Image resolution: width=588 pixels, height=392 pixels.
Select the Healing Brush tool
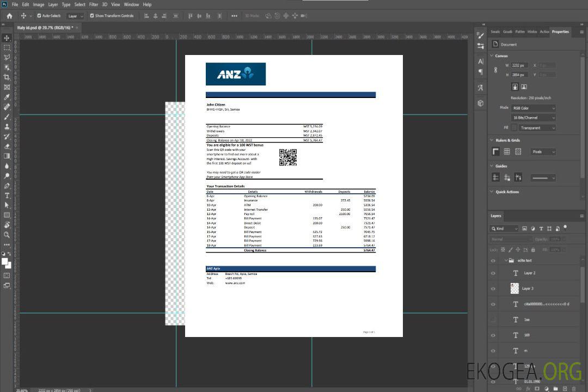point(7,107)
